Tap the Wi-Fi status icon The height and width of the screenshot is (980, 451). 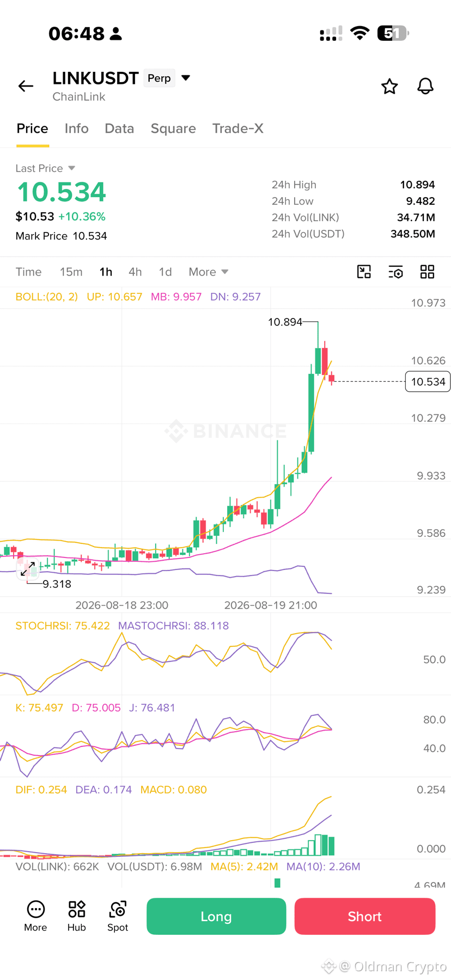[x=359, y=33]
